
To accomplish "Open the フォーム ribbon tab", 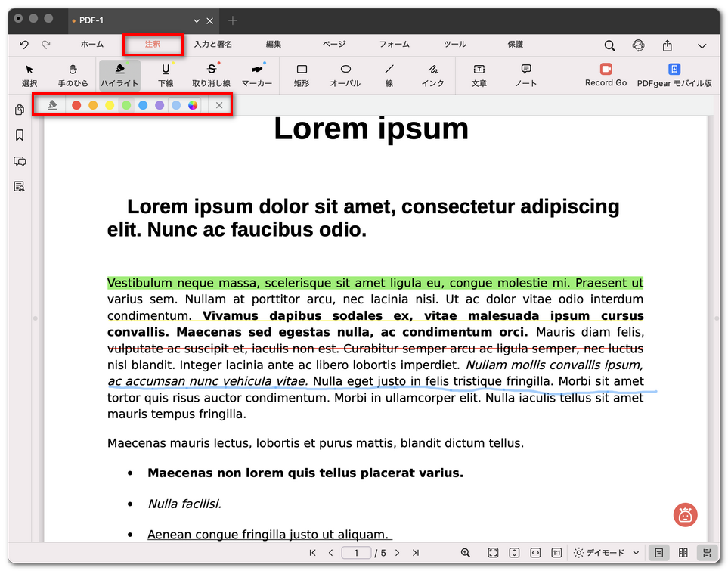I will tap(394, 44).
